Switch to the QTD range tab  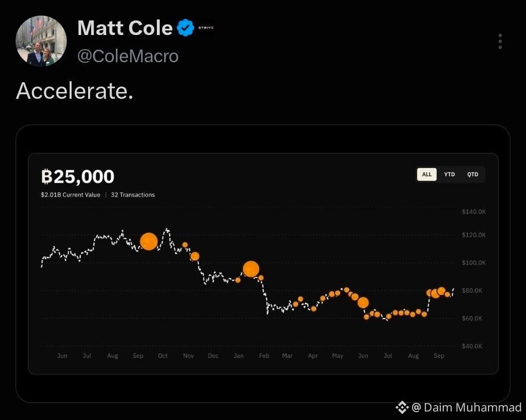coord(472,174)
